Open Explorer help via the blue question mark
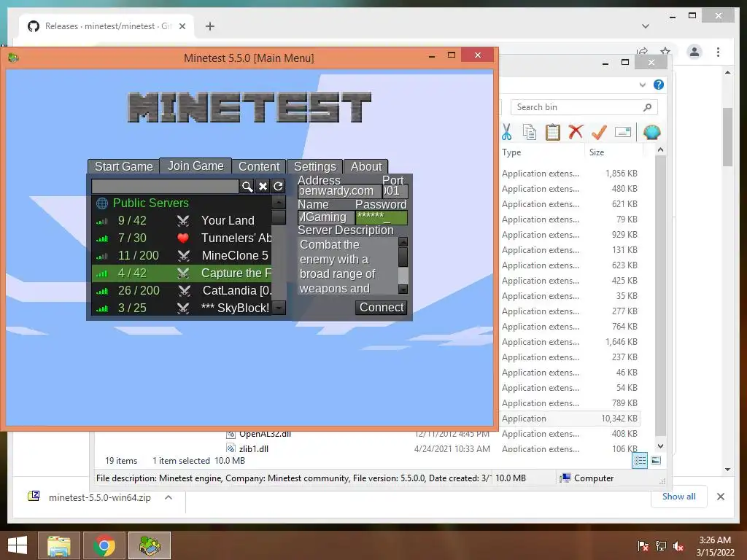747x560 pixels. [659, 85]
